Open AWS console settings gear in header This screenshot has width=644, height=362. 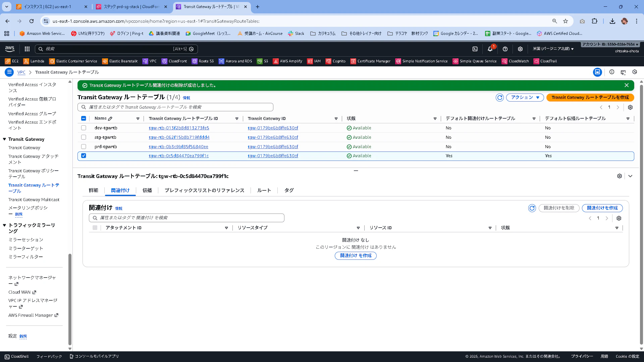click(x=520, y=49)
